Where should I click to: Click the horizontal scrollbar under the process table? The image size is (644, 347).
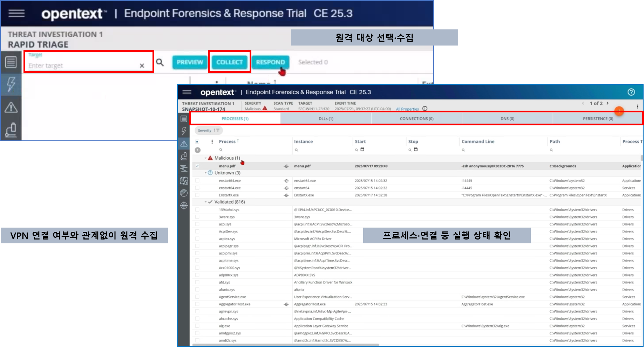286,345
